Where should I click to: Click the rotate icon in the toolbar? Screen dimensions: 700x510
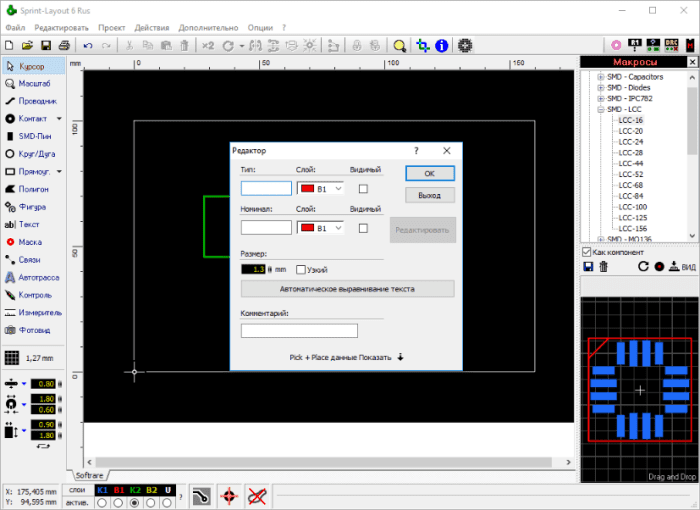(x=228, y=46)
